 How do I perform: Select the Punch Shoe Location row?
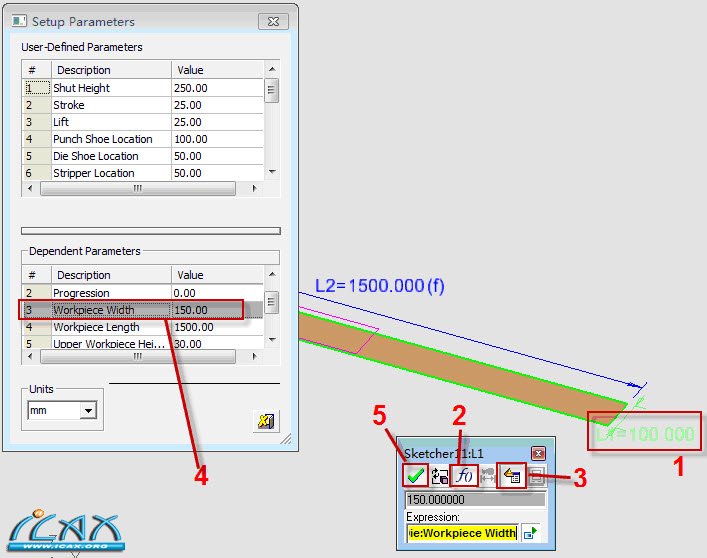click(142, 139)
